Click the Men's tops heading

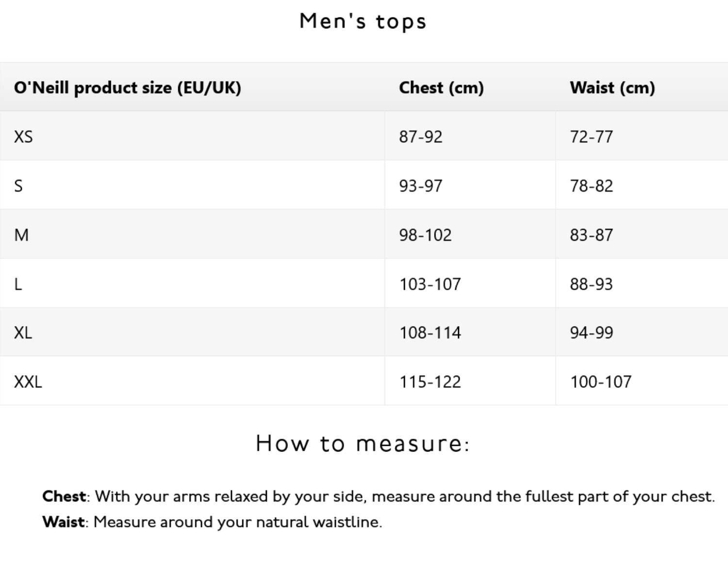tap(363, 22)
